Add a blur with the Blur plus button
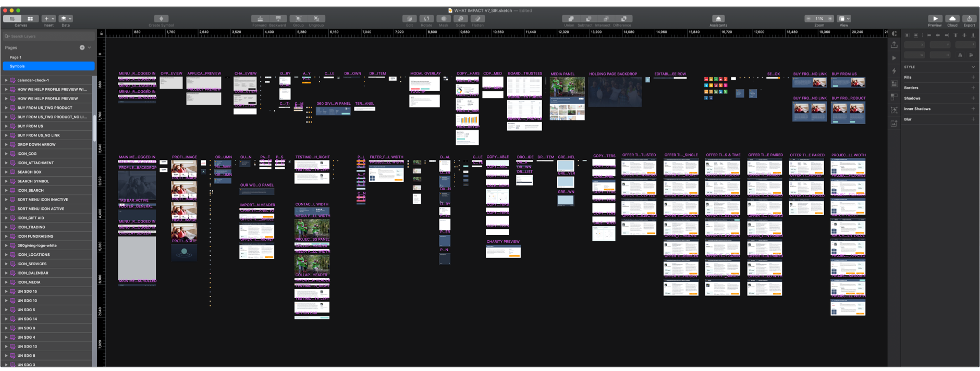This screenshot has width=980, height=371. point(973,119)
